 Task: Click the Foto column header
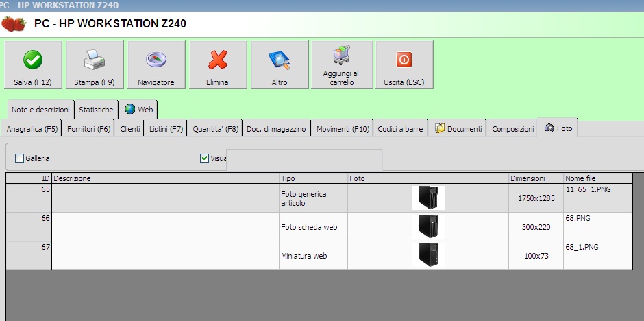click(x=428, y=178)
